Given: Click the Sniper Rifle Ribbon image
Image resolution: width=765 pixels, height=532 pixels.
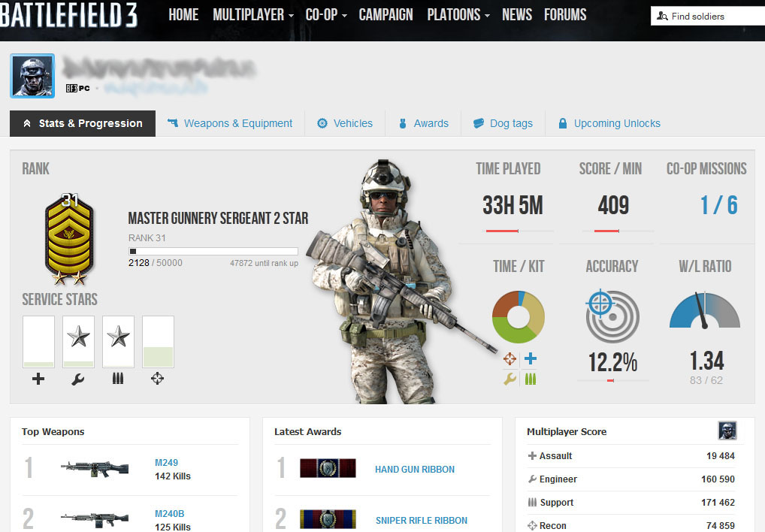Looking at the screenshot, I should (x=328, y=519).
